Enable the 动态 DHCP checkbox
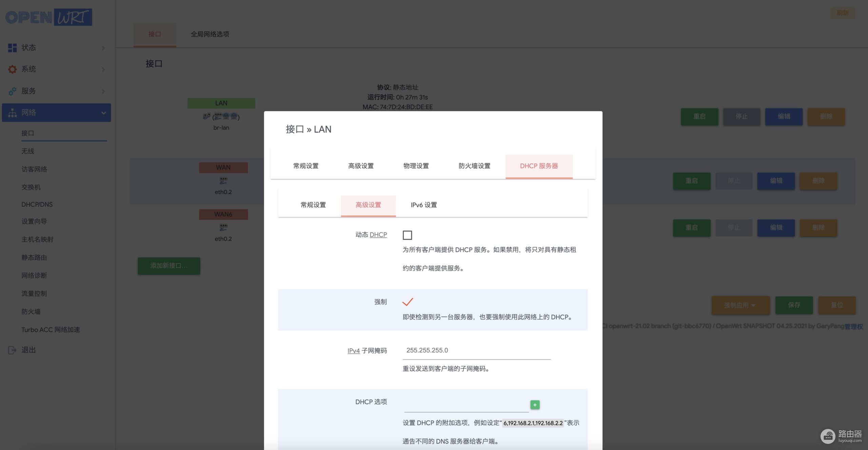Viewport: 868px width, 450px height. point(407,235)
